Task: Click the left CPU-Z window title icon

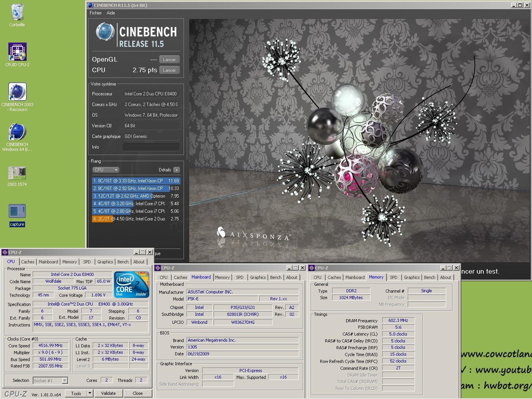Action: [x=5, y=252]
